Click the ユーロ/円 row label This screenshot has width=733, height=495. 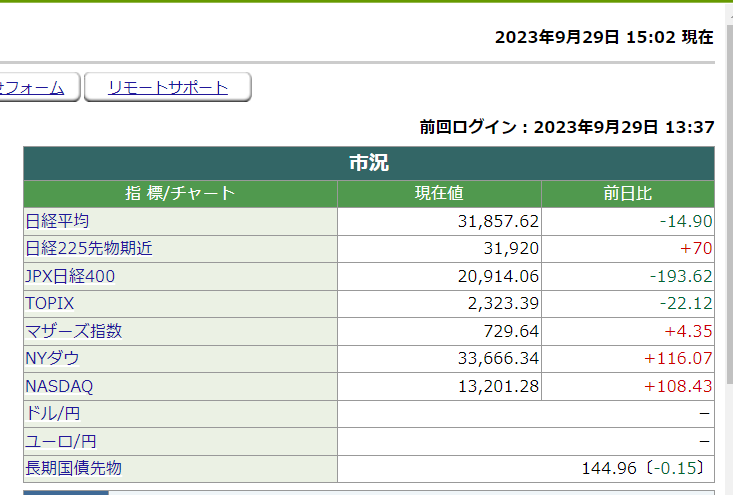(x=60, y=441)
